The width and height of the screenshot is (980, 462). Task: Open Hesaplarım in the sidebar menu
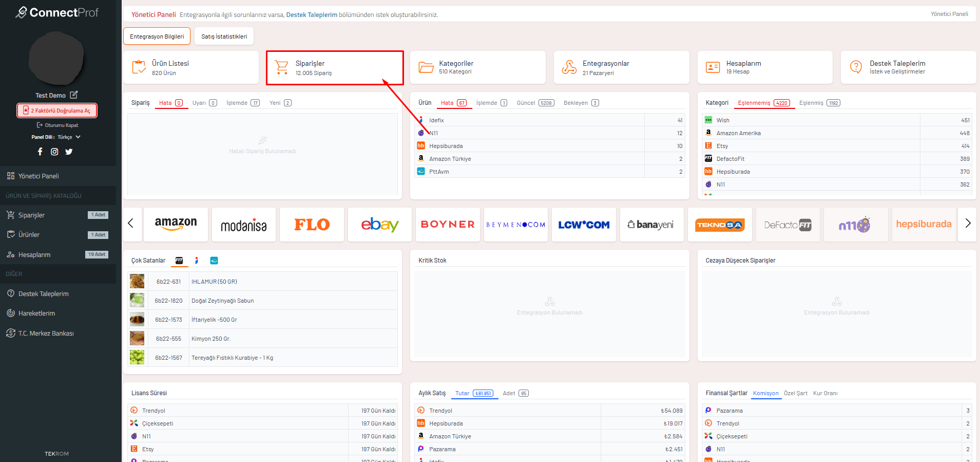(x=58, y=254)
